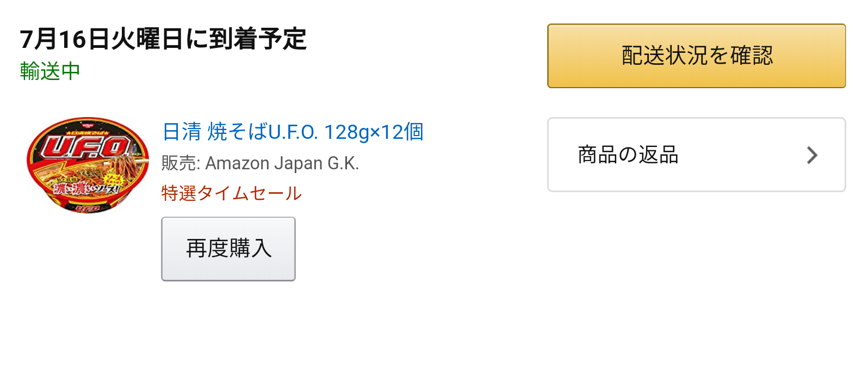Viewport: 868px width, 374px height.
Task: Click the red 特選タイムセール label
Action: [x=232, y=193]
